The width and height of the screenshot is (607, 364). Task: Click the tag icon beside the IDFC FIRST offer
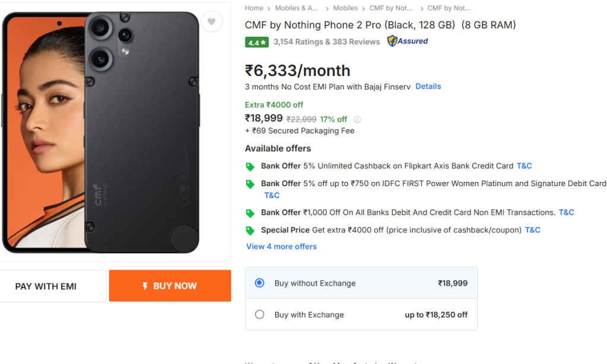coord(250,184)
